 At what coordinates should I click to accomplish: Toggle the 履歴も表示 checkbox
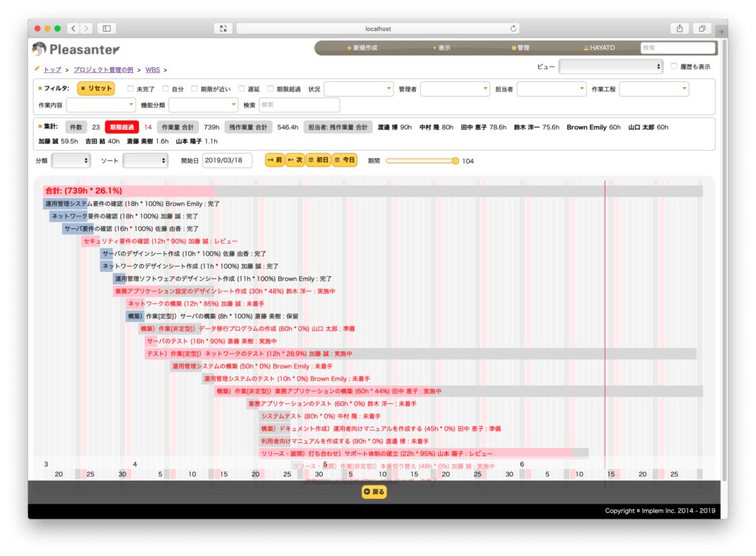click(x=674, y=66)
